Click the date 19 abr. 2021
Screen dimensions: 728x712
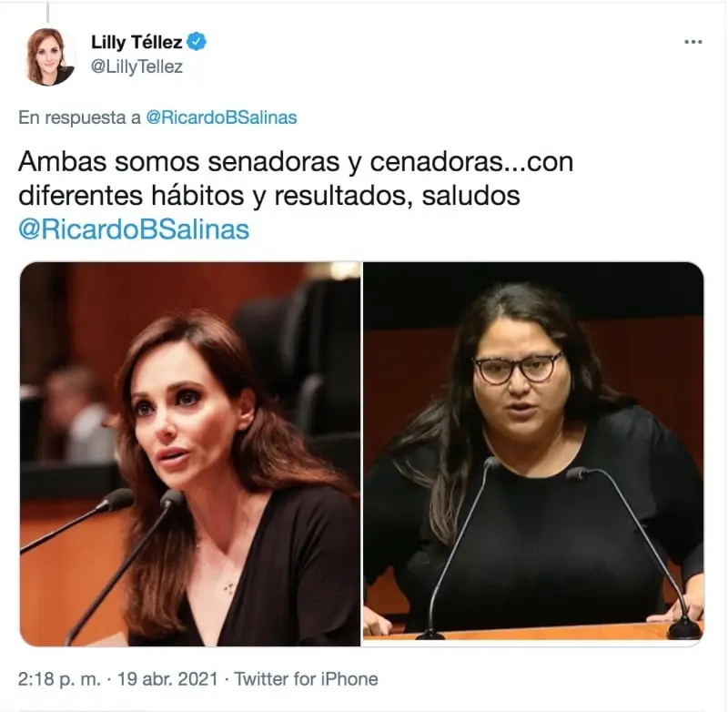pos(167,679)
